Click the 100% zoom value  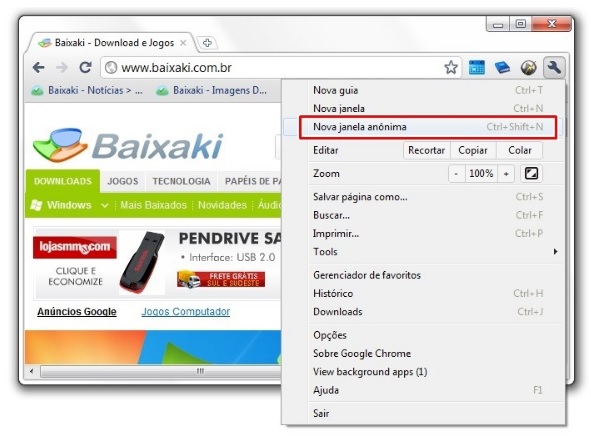coord(481,174)
